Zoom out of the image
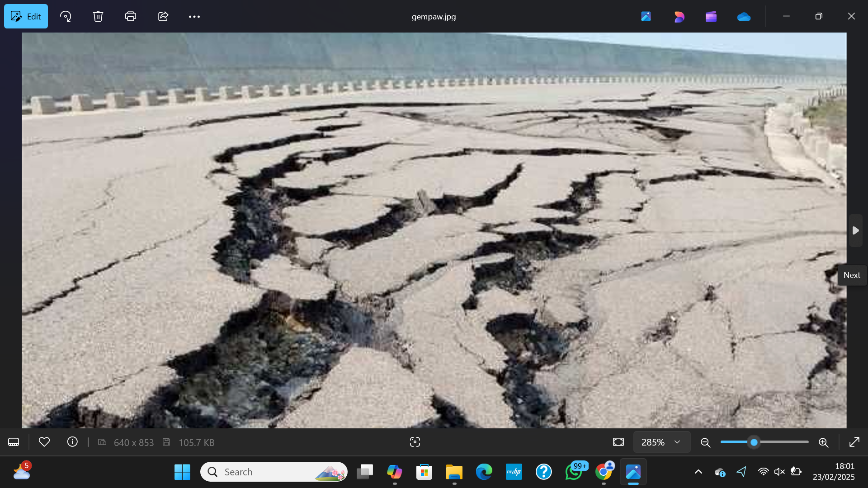868x488 pixels. tap(705, 442)
